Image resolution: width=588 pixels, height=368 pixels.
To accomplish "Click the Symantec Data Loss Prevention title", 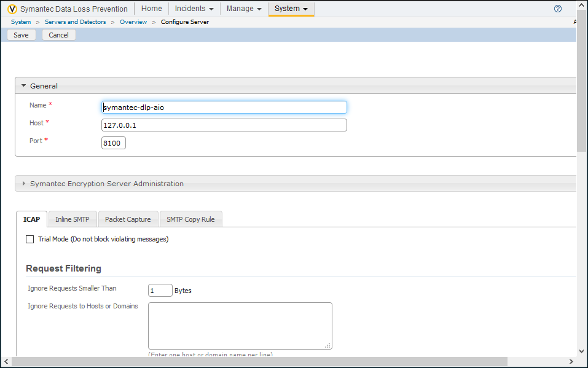I will (74, 9).
